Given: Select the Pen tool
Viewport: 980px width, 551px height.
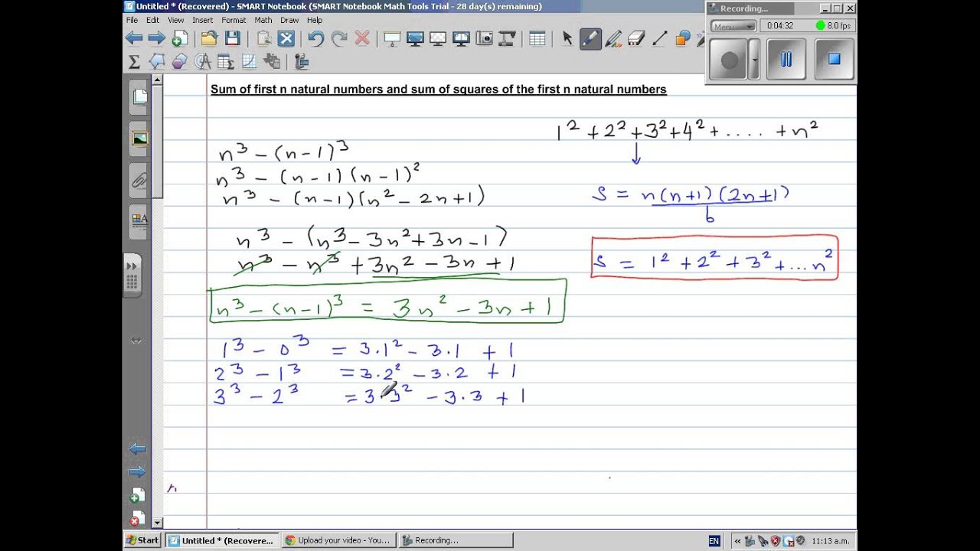Looking at the screenshot, I should point(590,38).
